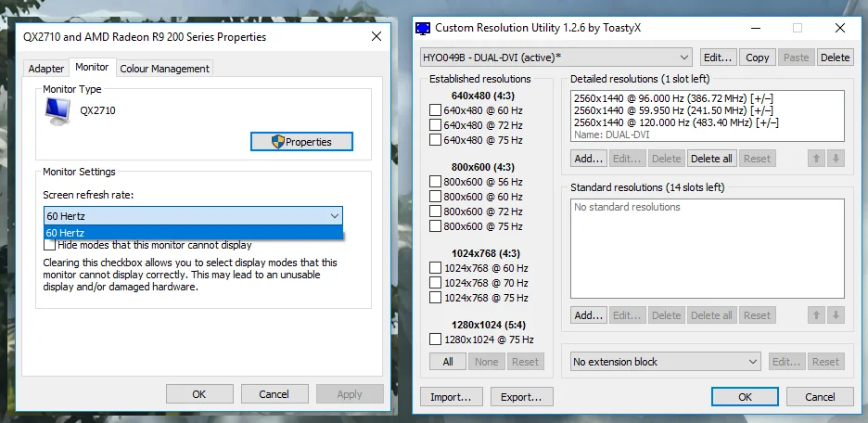
Task: Click Custom Resolution Utility title bar icon
Action: 423,28
